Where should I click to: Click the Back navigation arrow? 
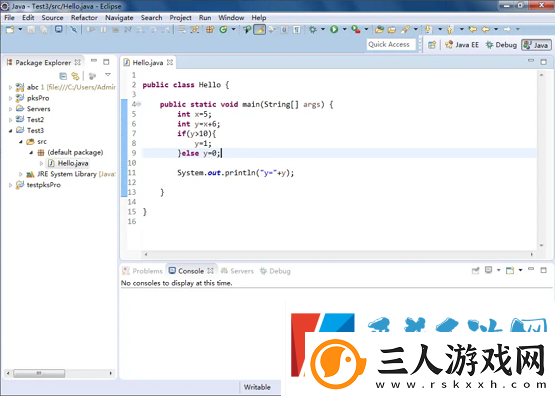coord(486,29)
